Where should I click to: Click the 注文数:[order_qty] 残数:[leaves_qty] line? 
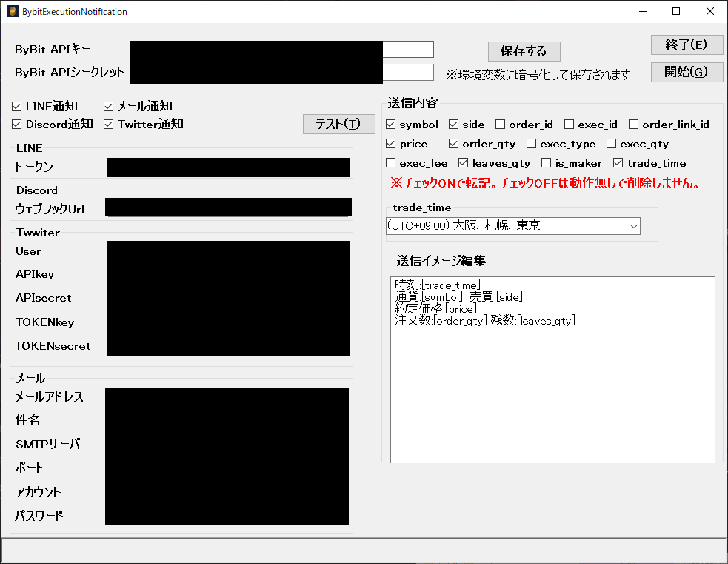[485, 321]
